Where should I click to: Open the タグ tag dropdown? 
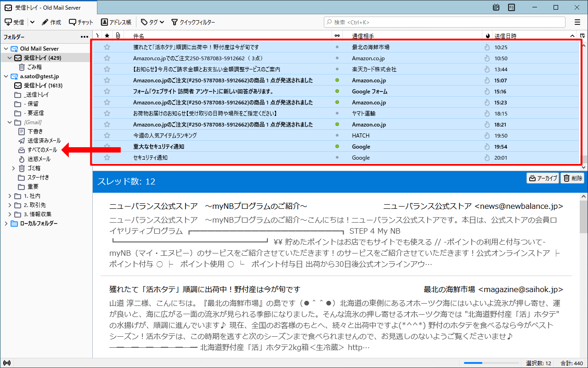click(153, 22)
